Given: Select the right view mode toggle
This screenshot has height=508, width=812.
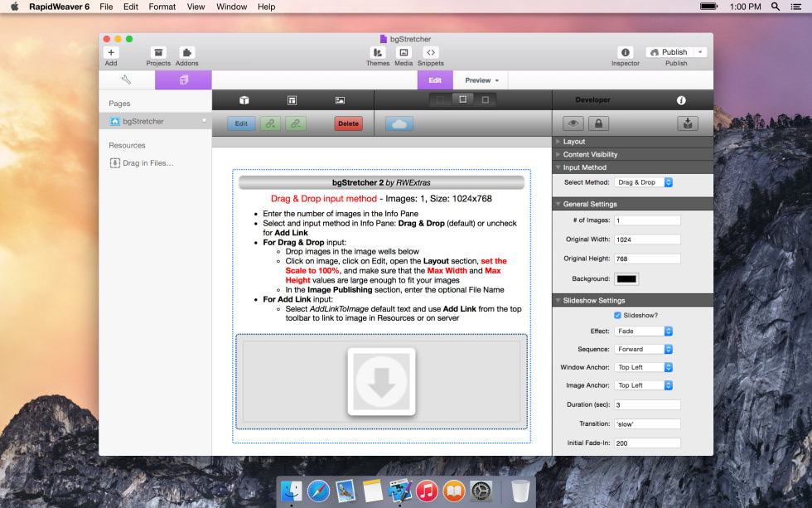Looking at the screenshot, I should tap(486, 99).
